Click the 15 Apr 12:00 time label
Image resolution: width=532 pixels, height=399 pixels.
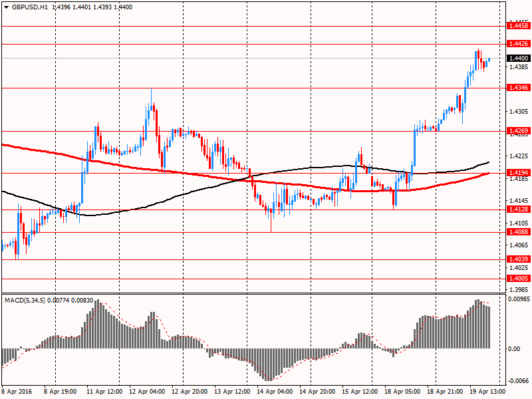360,391
